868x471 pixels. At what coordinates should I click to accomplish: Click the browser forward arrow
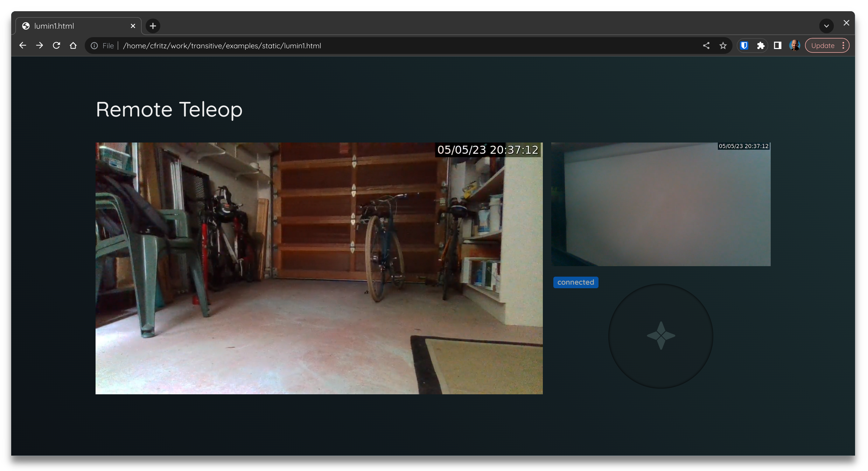coord(40,46)
